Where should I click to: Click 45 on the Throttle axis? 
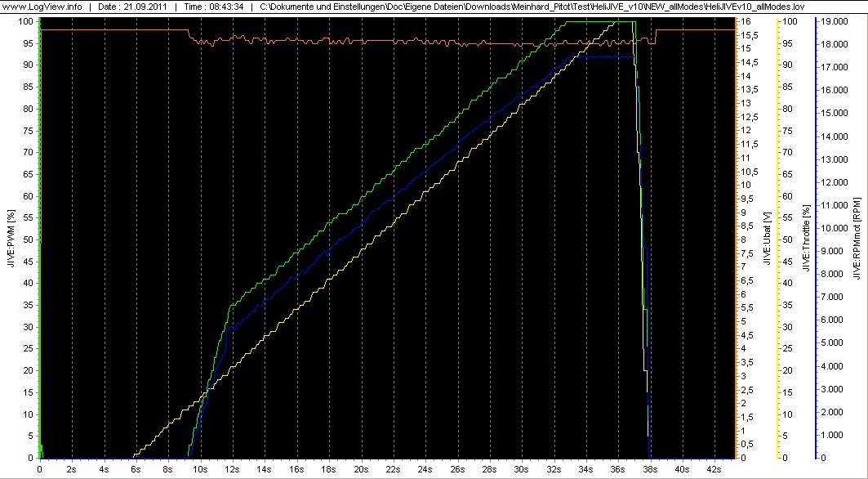pyautogui.click(x=788, y=261)
